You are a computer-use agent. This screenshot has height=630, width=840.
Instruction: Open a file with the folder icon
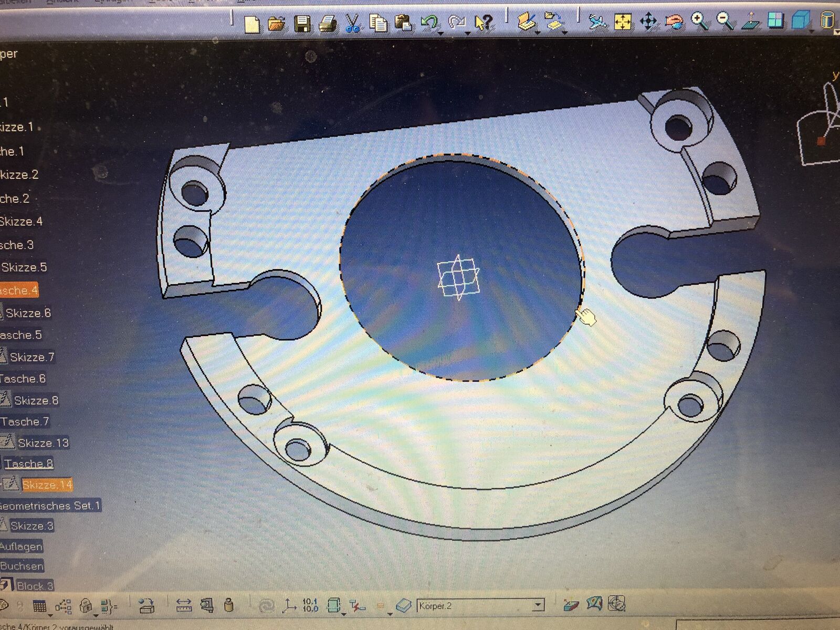click(277, 24)
